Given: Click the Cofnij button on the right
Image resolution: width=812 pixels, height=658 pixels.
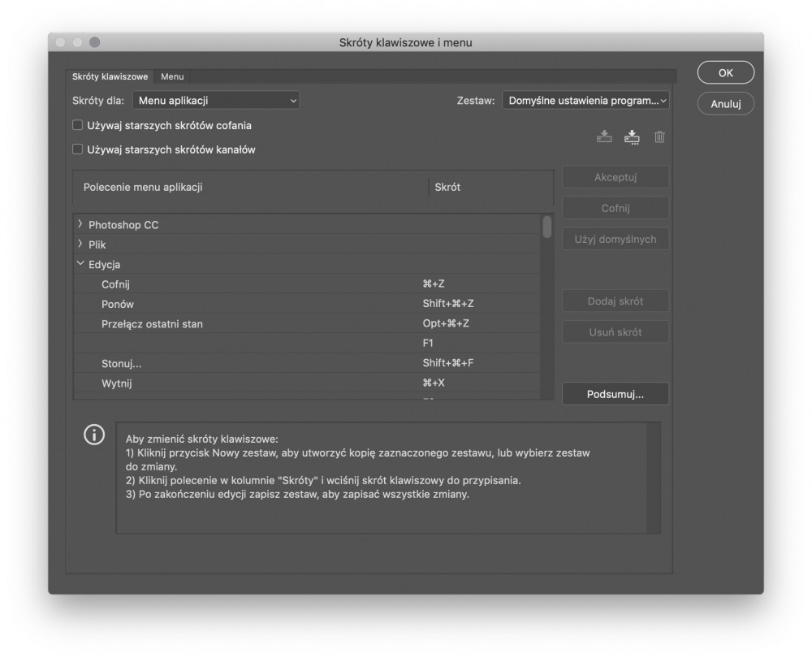Looking at the screenshot, I should click(x=615, y=208).
